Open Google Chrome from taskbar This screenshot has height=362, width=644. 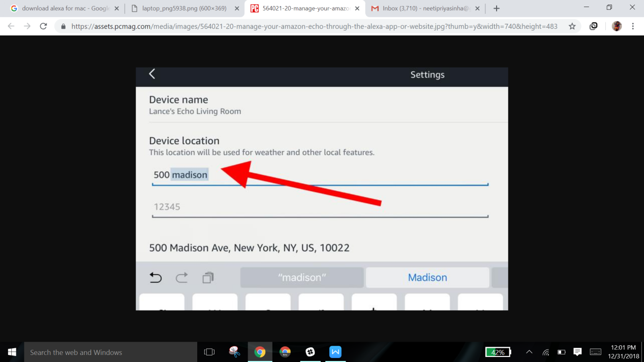point(260,352)
